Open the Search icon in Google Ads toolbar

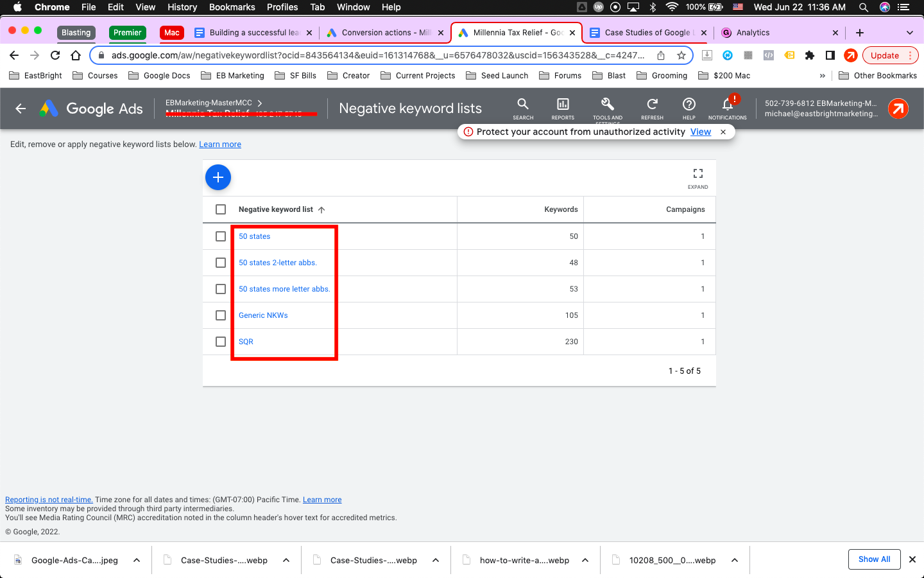[x=523, y=108]
